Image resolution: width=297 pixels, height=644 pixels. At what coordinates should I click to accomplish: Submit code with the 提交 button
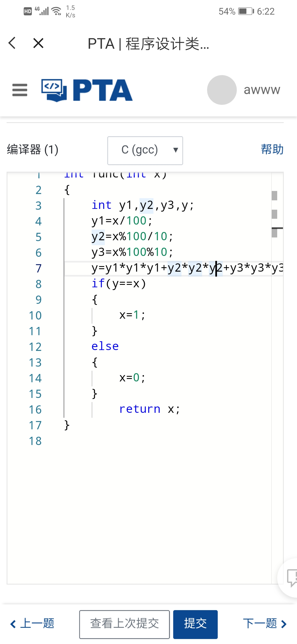pos(196,624)
